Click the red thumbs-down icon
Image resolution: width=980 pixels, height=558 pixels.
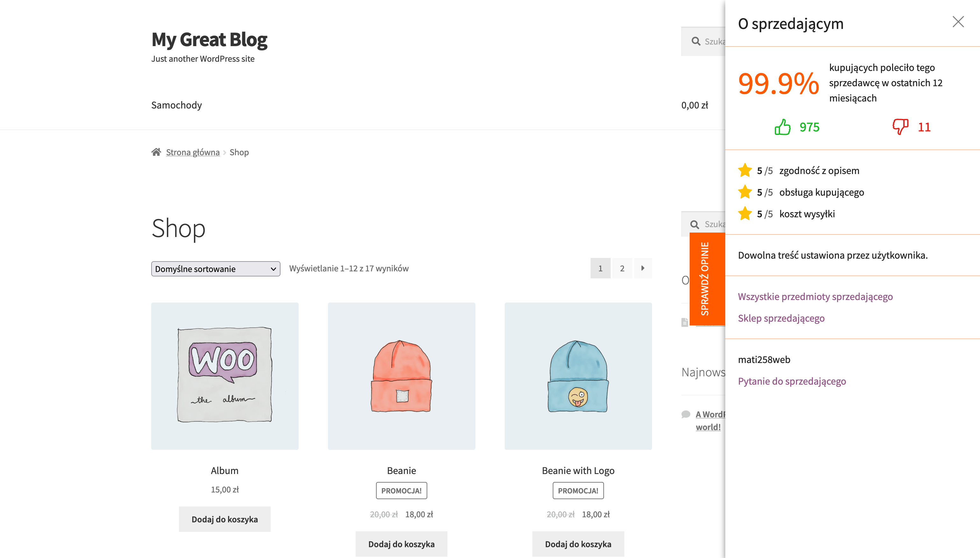900,127
